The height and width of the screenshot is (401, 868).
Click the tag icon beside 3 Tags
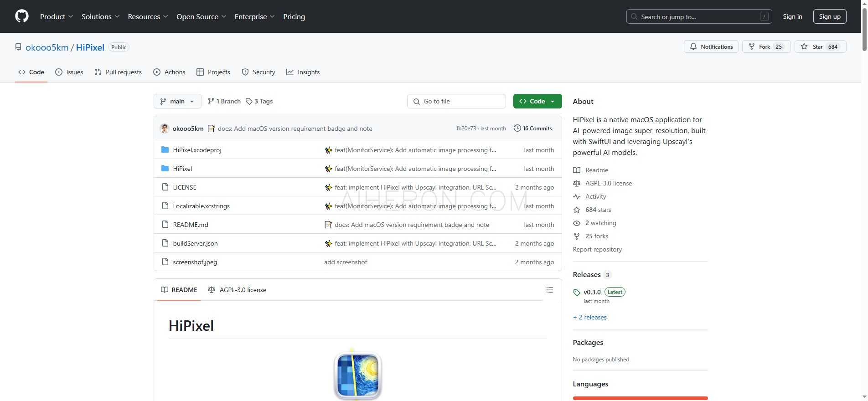(249, 101)
